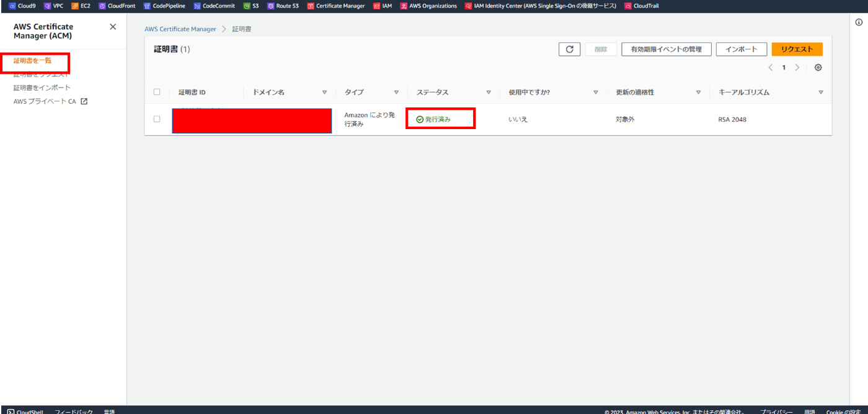
Task: Open 証明書を一覧 in the sidebar
Action: coord(33,61)
